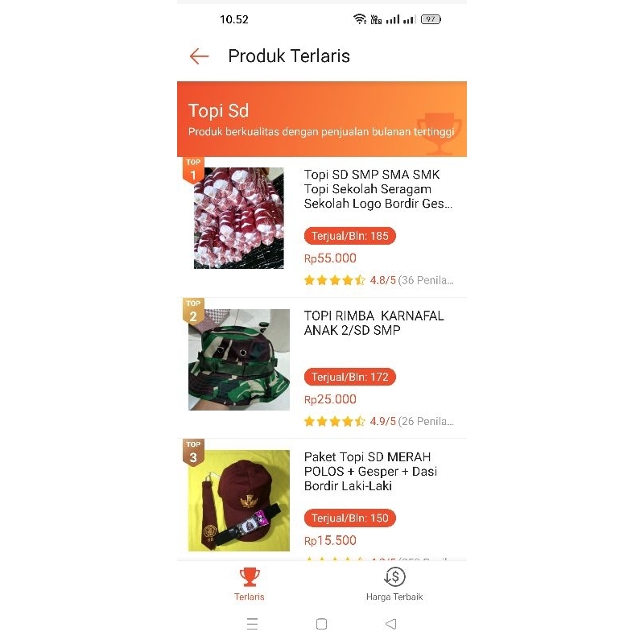Switch to the Terlaris tab label
This screenshot has height=644, width=644.
(250, 597)
